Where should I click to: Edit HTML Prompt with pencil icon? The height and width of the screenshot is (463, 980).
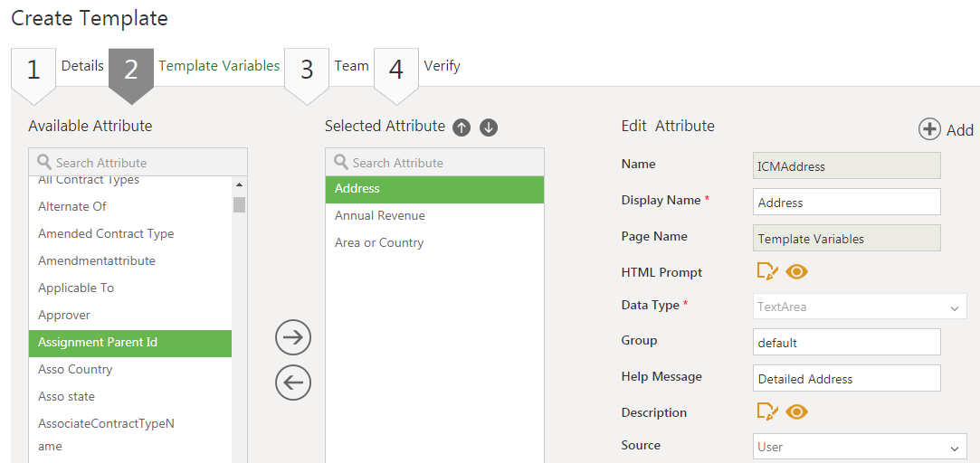766,271
